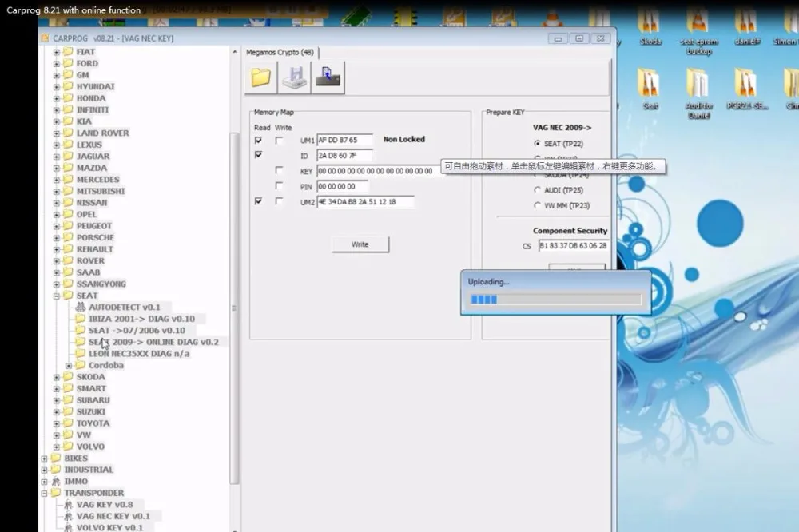Expand the Cordoba subfolder node
799x532 pixels.
coord(69,365)
